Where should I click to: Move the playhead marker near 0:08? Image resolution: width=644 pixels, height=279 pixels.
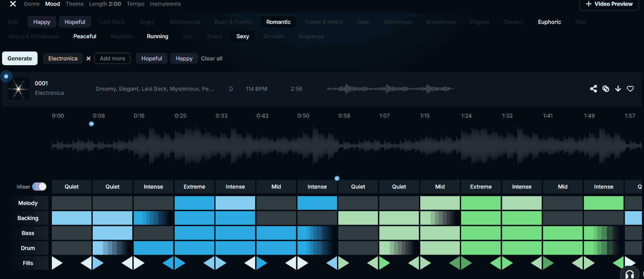point(91,124)
